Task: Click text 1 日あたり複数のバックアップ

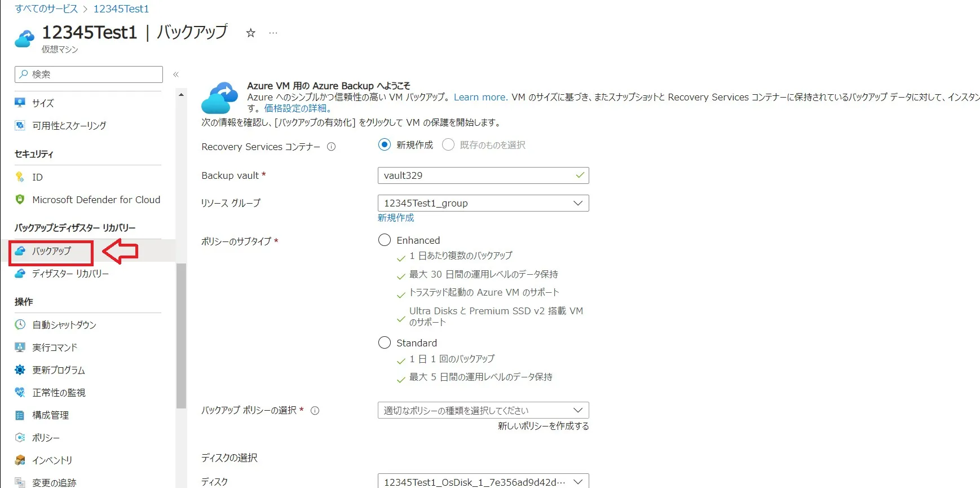Action: (x=461, y=256)
